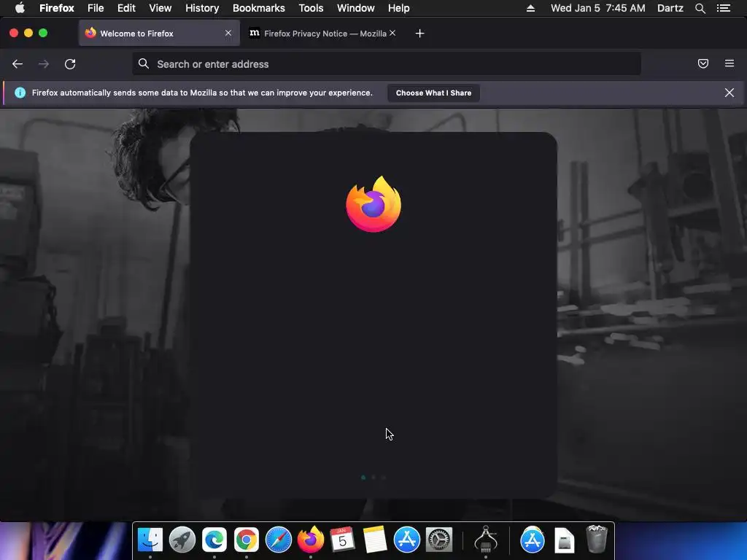747x560 pixels.
Task: Open the disk image file in Dock
Action: pos(565,540)
